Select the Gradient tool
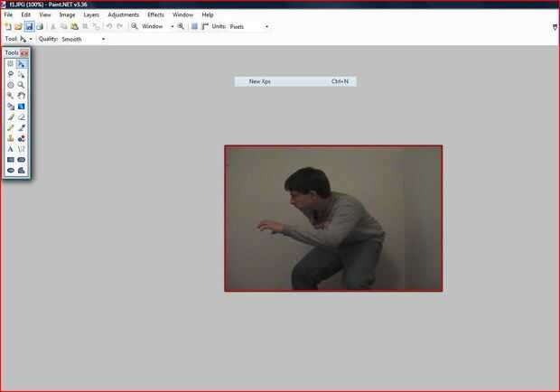 point(21,107)
